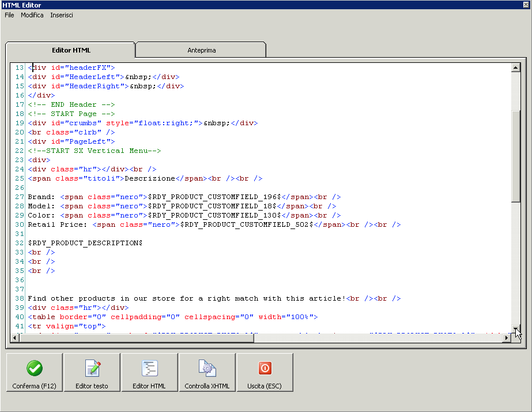The height and width of the screenshot is (412, 532).
Task: Run the Controlla XHTML check
Action: pyautogui.click(x=207, y=372)
